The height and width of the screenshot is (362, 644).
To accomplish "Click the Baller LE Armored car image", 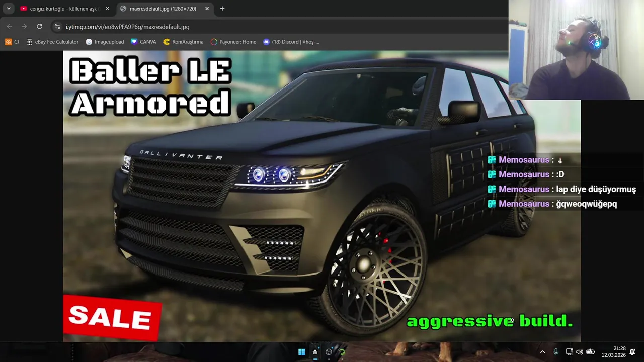I will (x=322, y=196).
